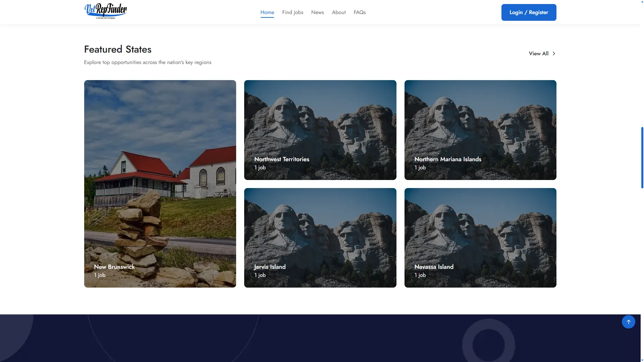The width and height of the screenshot is (644, 362).
Task: Click '1 job' under Northwest Territories
Action: pos(260,168)
